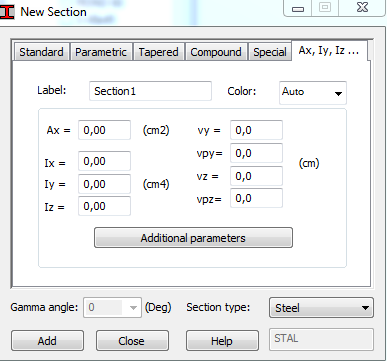
Task: Click the Label field containing Section1
Action: pos(150,91)
